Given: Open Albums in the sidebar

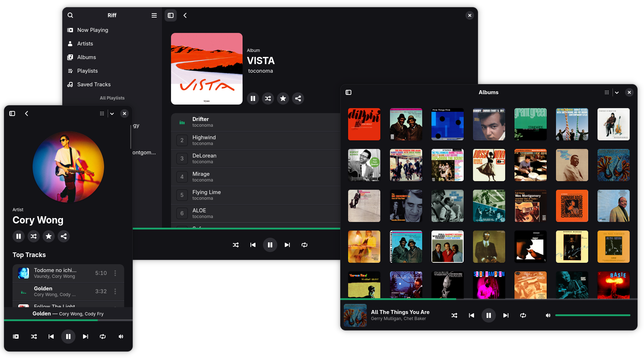Looking at the screenshot, I should click(112, 57).
